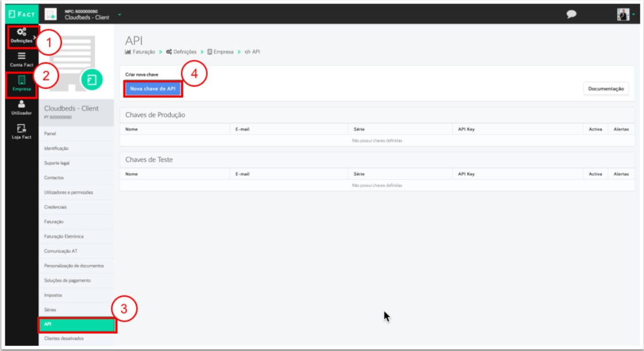Click the Empresa breadcrumb link
This screenshot has height=351, width=644.
click(223, 52)
